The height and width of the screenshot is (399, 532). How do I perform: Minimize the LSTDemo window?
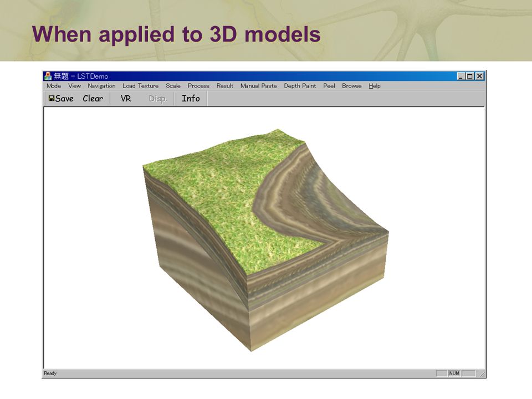(x=460, y=76)
